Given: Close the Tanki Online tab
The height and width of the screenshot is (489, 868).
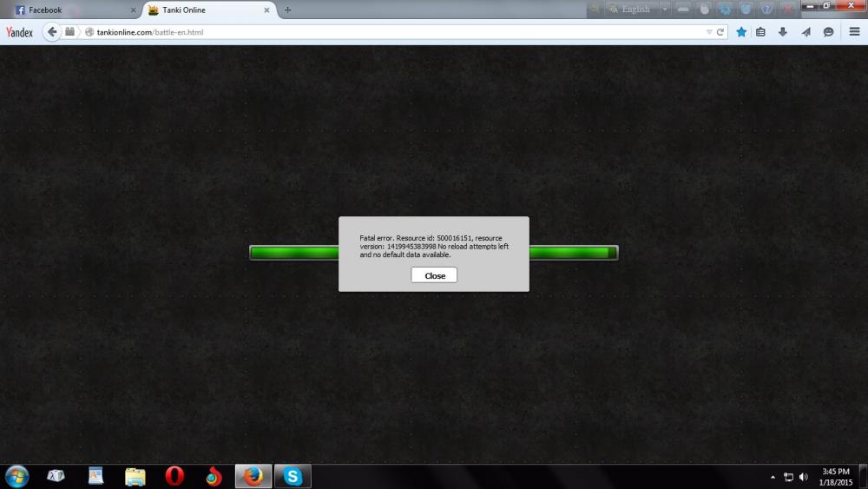Looking at the screenshot, I should pyautogui.click(x=266, y=10).
